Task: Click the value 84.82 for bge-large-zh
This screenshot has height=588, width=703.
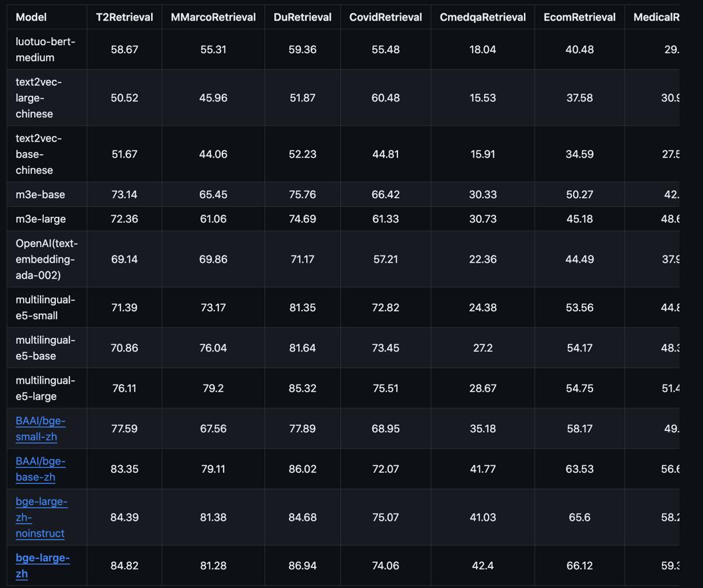Action: tap(124, 565)
